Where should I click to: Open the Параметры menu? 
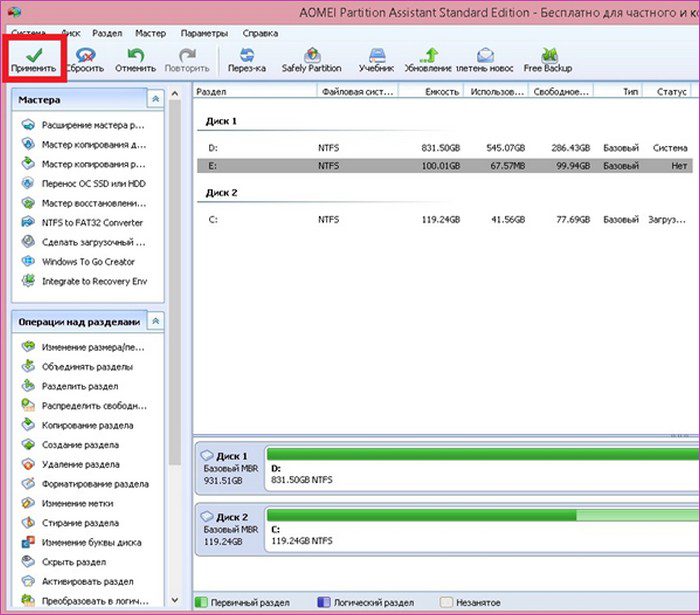point(204,33)
